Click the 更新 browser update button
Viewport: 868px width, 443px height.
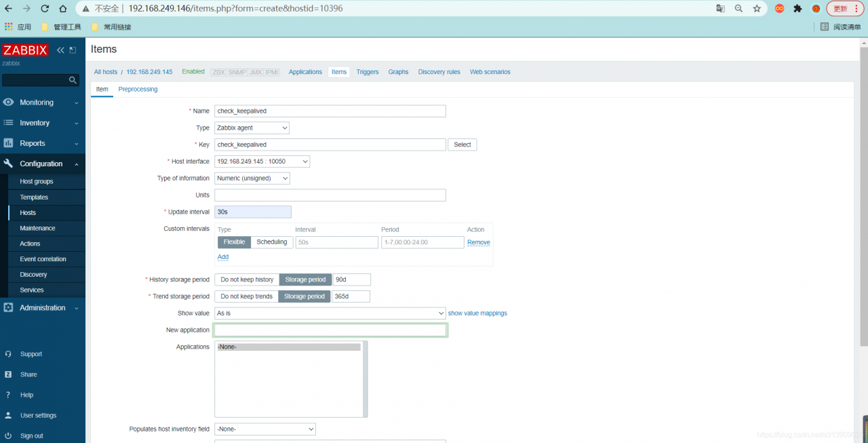pos(840,9)
